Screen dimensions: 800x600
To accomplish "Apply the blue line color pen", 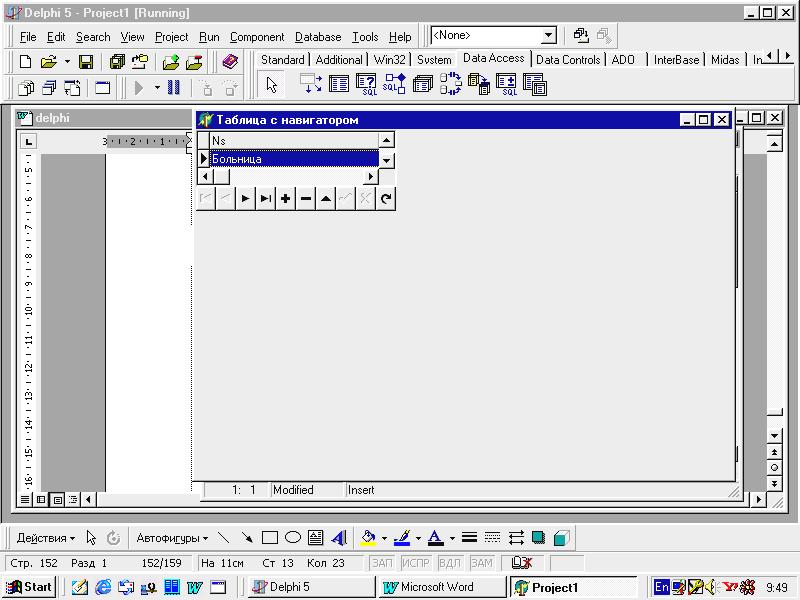I will point(403,538).
